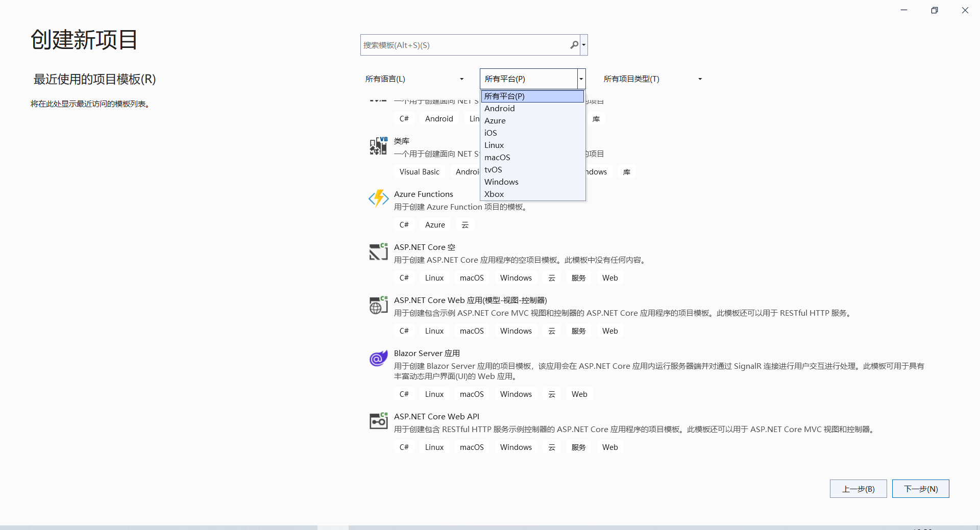Click the Web tag under Blazor Server 应用
This screenshot has height=530, width=980.
[579, 394]
